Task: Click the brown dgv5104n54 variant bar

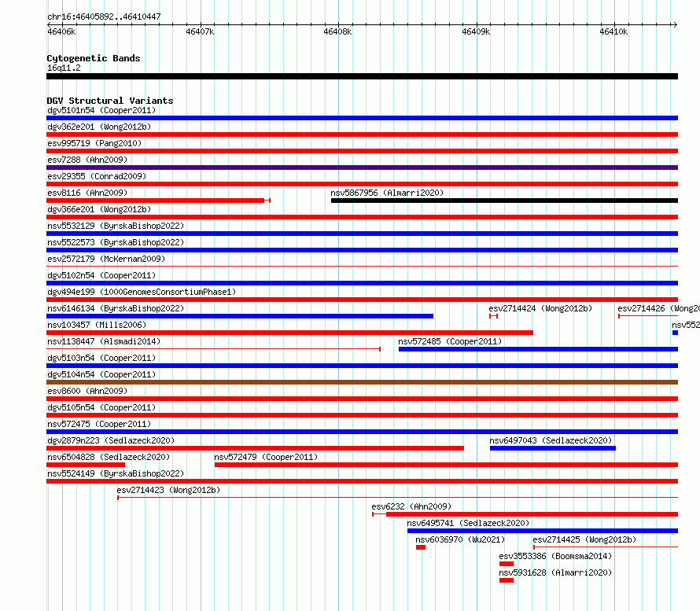Action: [x=362, y=382]
